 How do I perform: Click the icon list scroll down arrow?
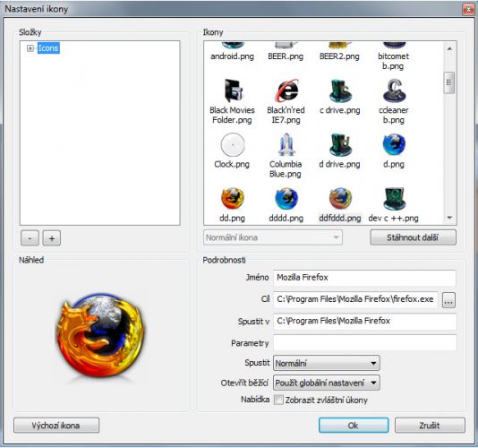point(449,218)
